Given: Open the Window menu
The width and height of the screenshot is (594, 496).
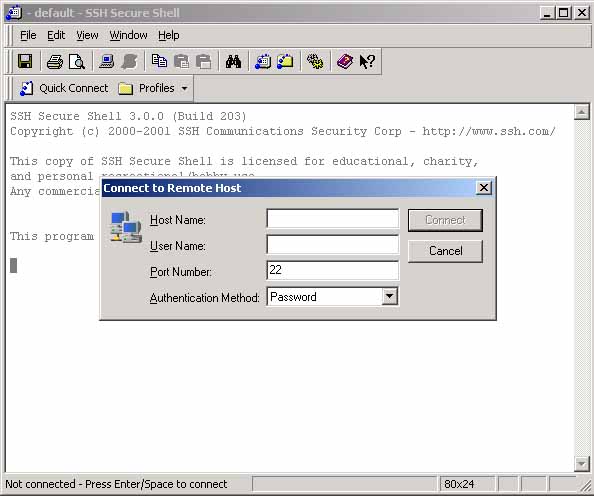Looking at the screenshot, I should (x=128, y=35).
